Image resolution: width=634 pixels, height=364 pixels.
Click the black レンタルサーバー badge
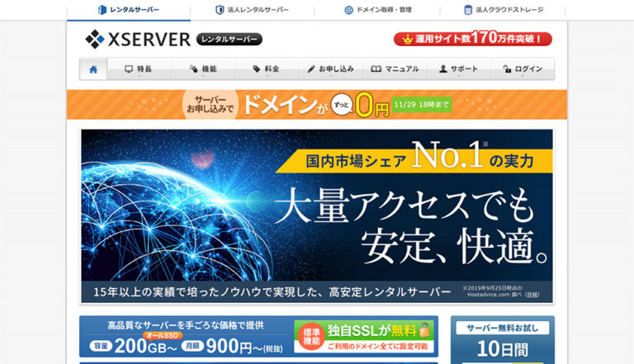click(x=229, y=40)
